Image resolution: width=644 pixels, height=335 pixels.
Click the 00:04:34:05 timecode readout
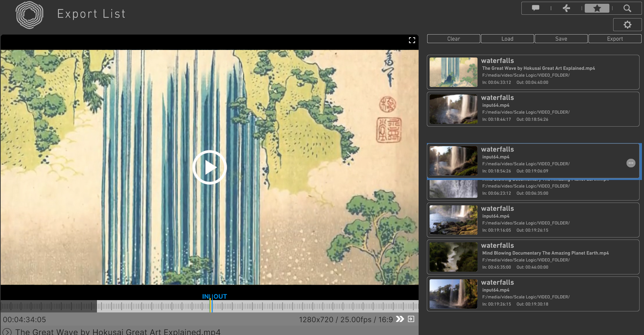point(25,320)
